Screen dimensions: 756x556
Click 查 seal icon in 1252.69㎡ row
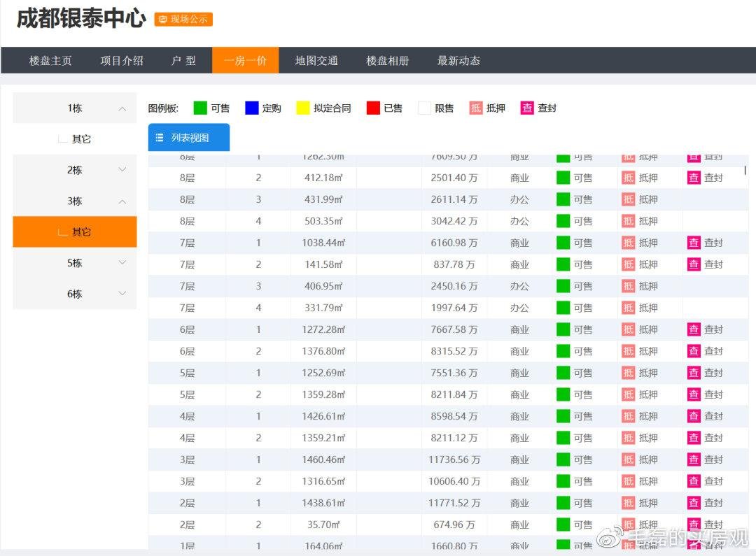point(694,373)
